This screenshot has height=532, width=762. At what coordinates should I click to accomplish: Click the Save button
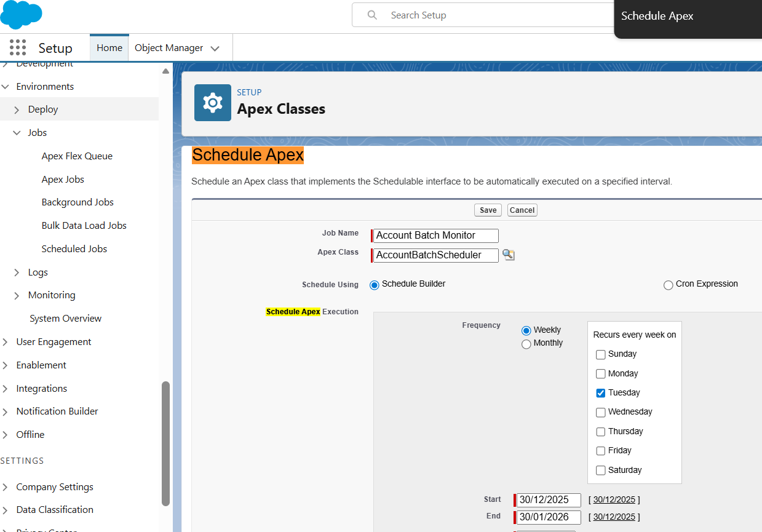click(x=488, y=210)
